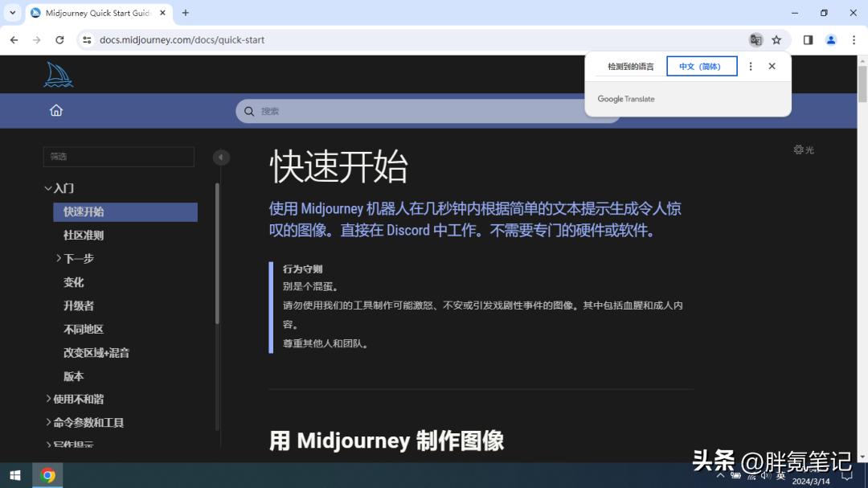Viewport: 868px width, 488px height.
Task: Switch translation language to 中文（简体）
Action: [701, 66]
